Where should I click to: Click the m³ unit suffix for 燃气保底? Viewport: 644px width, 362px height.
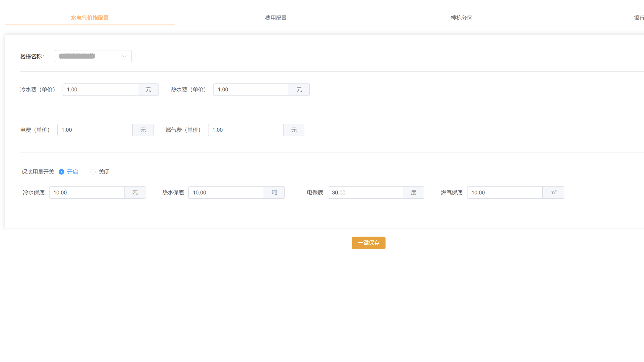click(x=553, y=193)
